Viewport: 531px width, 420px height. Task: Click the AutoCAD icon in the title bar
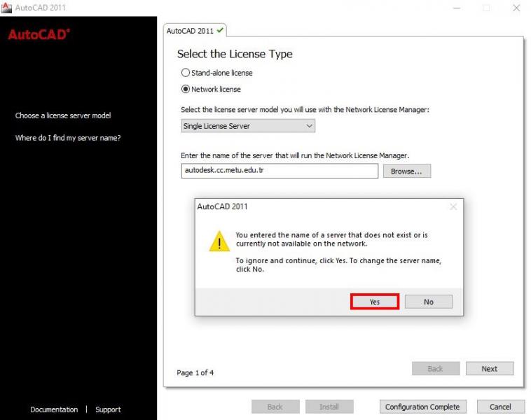6,7
